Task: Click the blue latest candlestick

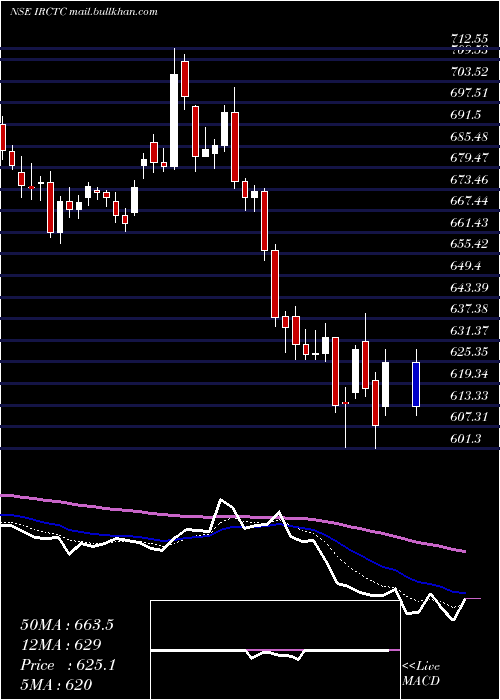Action: coord(416,384)
